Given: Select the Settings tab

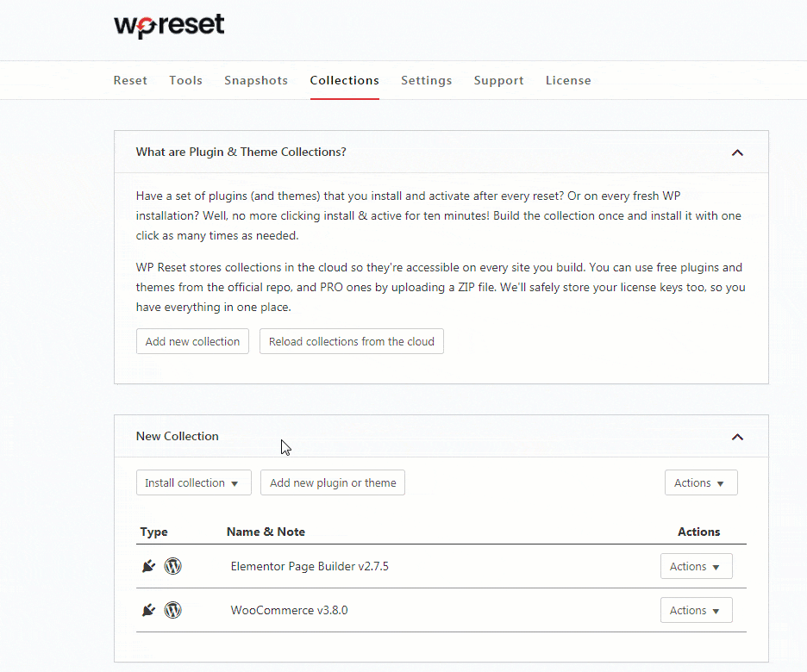Looking at the screenshot, I should (x=426, y=80).
